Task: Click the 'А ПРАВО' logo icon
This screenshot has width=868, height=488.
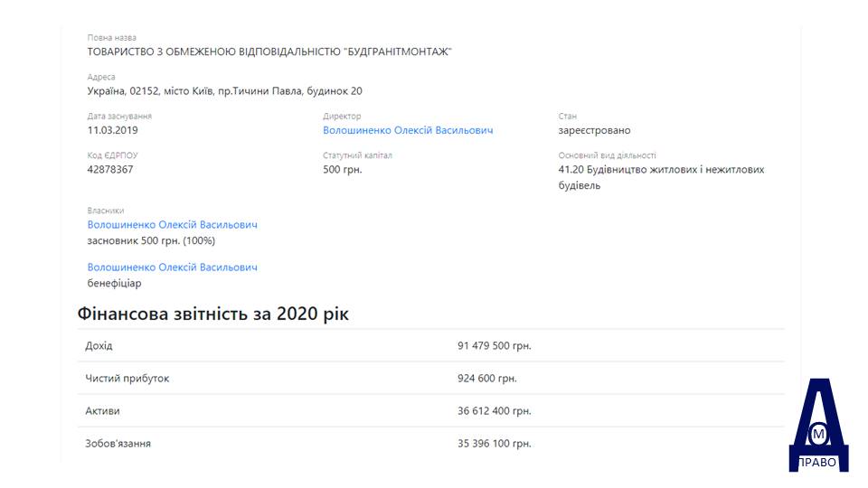Action: (818, 425)
